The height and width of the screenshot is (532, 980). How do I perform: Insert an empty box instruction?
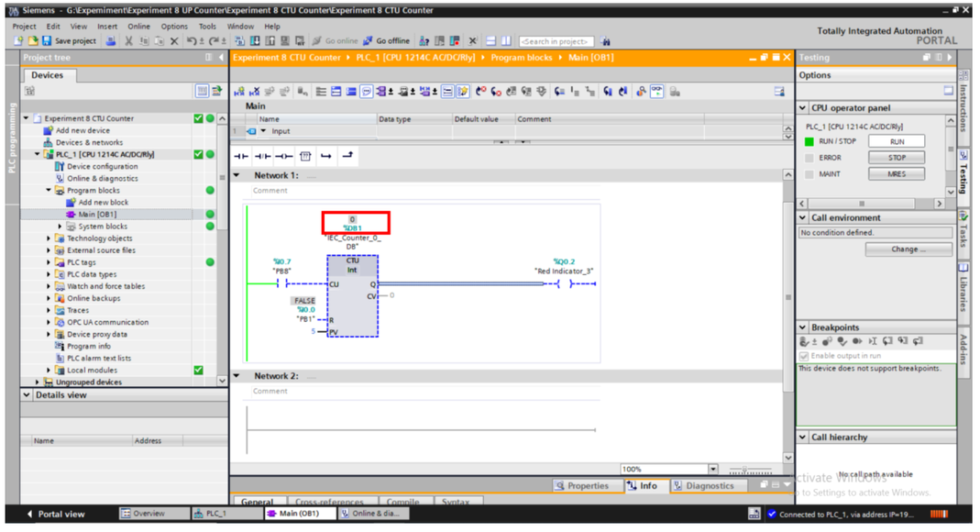(x=305, y=156)
